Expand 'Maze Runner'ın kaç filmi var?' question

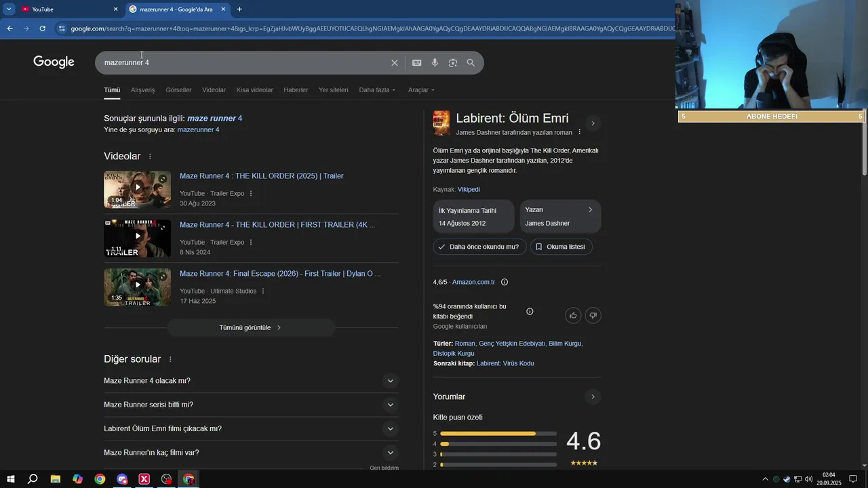click(251, 452)
